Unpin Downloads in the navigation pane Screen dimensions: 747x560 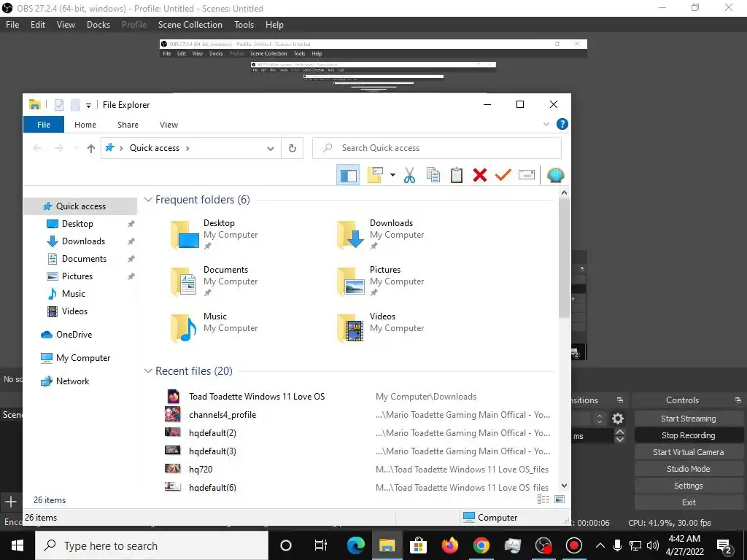pyautogui.click(x=131, y=241)
